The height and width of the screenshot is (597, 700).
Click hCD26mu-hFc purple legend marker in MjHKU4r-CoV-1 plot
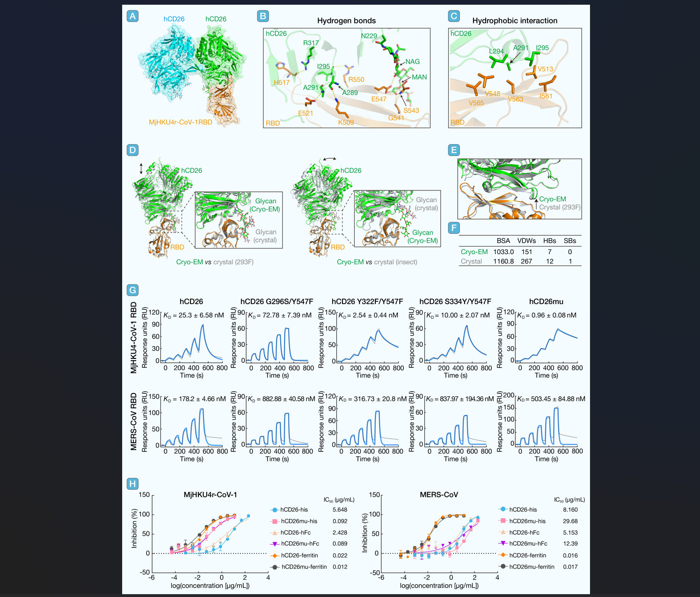(275, 544)
